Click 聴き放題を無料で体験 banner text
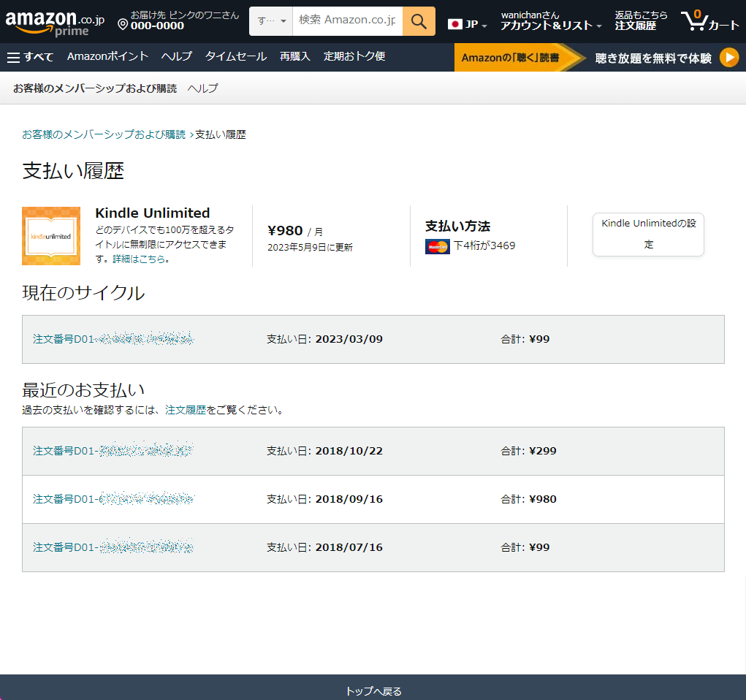Viewport: 746px width, 700px height. [x=653, y=58]
